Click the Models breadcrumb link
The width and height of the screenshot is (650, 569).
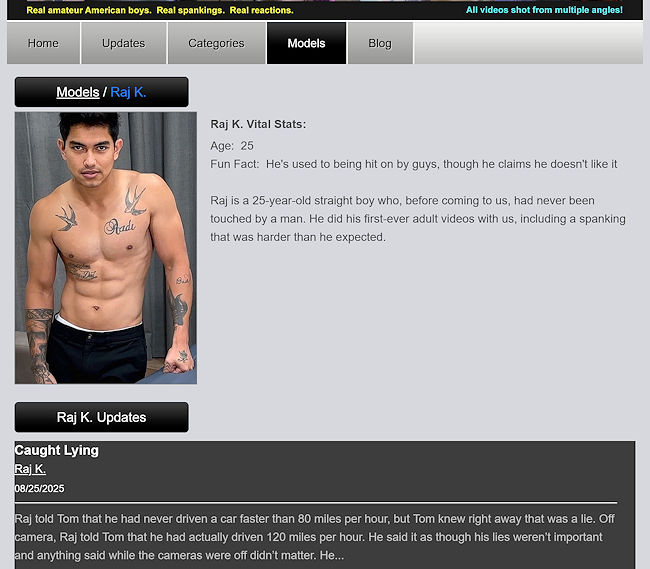click(x=78, y=92)
